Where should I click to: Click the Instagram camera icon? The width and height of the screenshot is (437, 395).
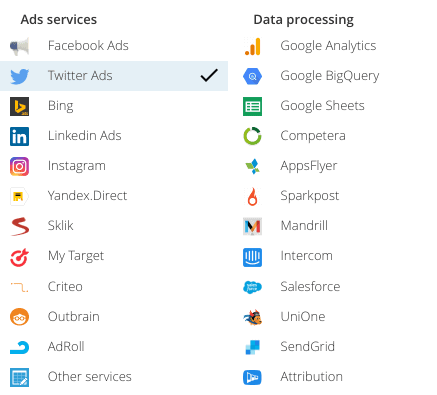pyautogui.click(x=19, y=166)
